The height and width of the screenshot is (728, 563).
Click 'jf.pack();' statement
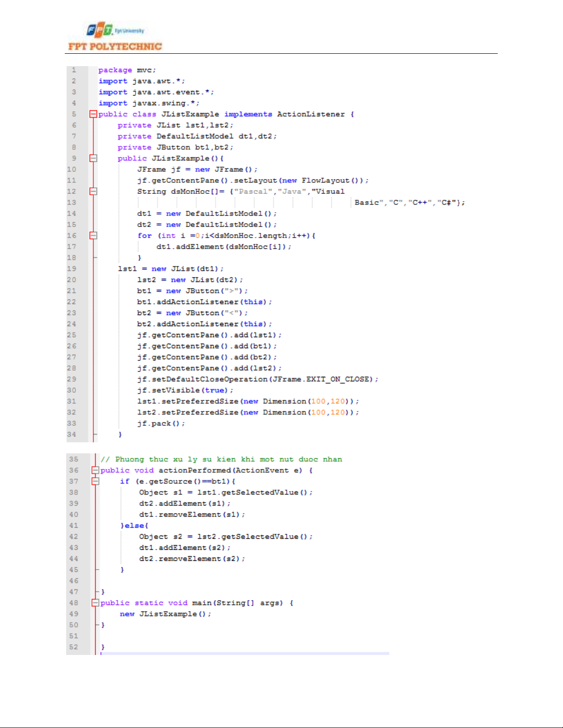click(x=161, y=423)
